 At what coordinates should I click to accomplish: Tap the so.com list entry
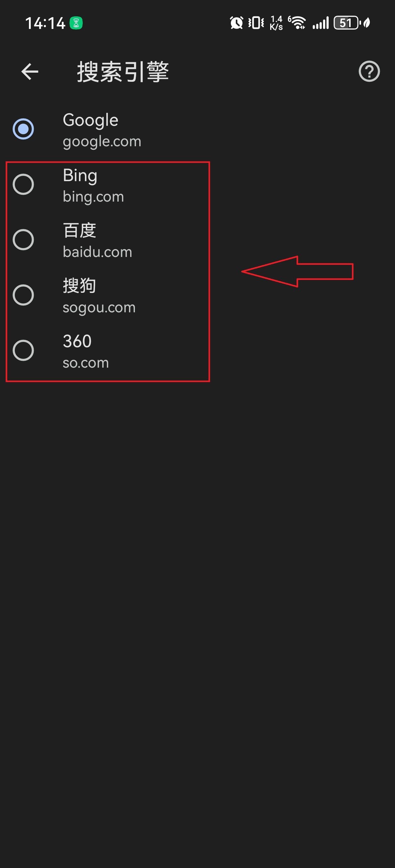[x=86, y=363]
